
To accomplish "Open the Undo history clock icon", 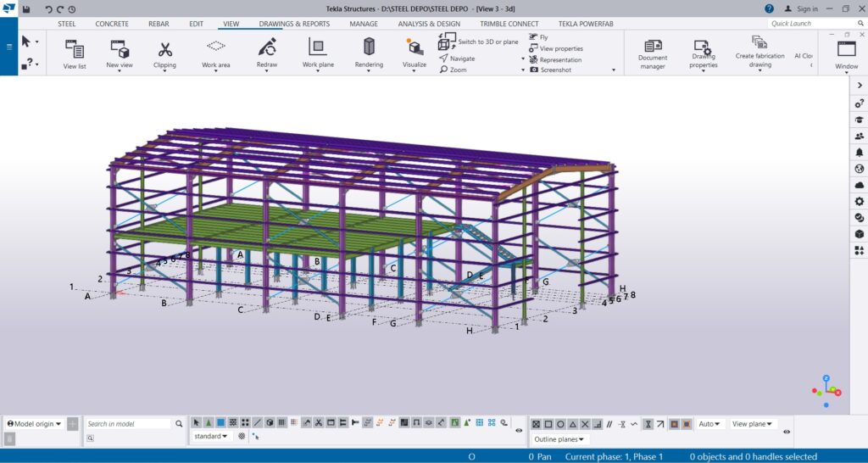I will click(72, 8).
